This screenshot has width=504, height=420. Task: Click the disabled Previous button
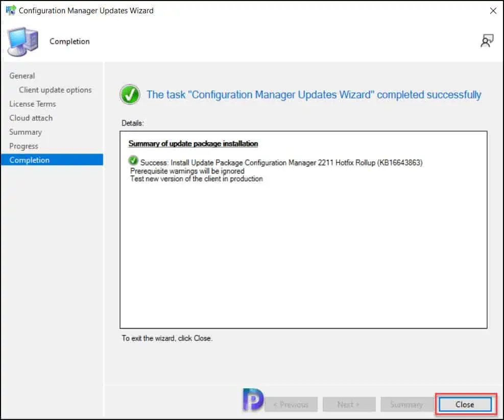pos(291,404)
